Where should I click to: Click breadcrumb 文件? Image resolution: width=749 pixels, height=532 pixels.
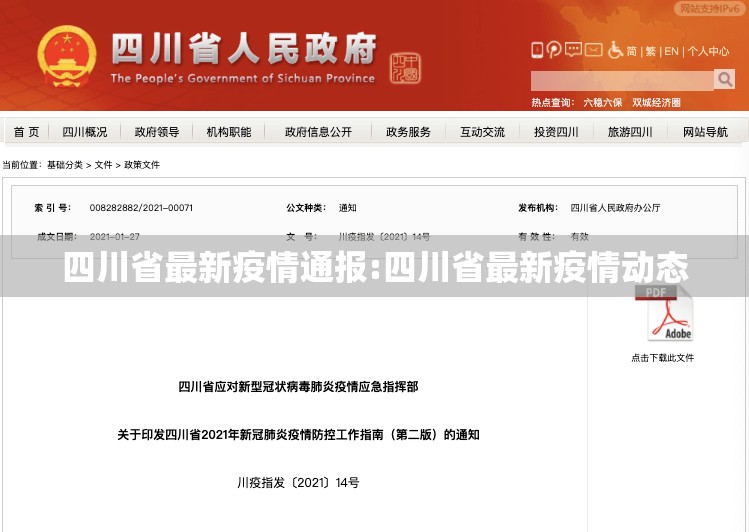click(103, 165)
